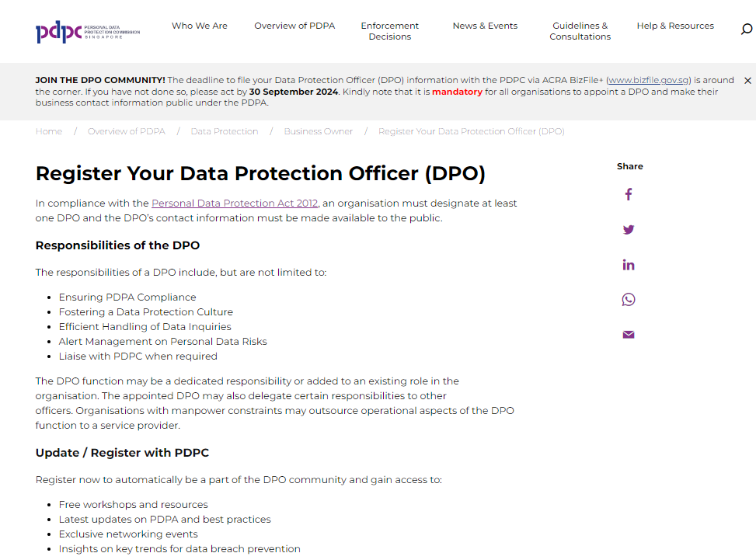756x560 pixels.
Task: Share page on Twitter
Action: (629, 229)
